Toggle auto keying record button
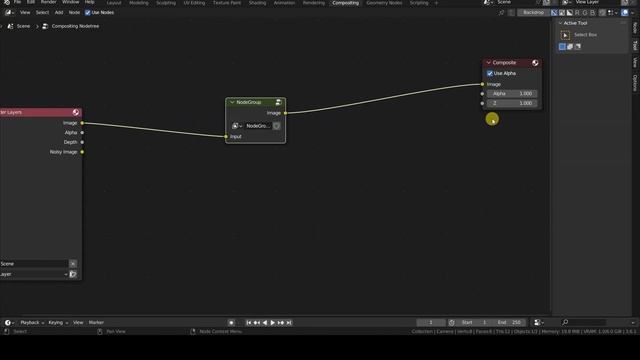Image resolution: width=640 pixels, height=360 pixels. tap(231, 323)
